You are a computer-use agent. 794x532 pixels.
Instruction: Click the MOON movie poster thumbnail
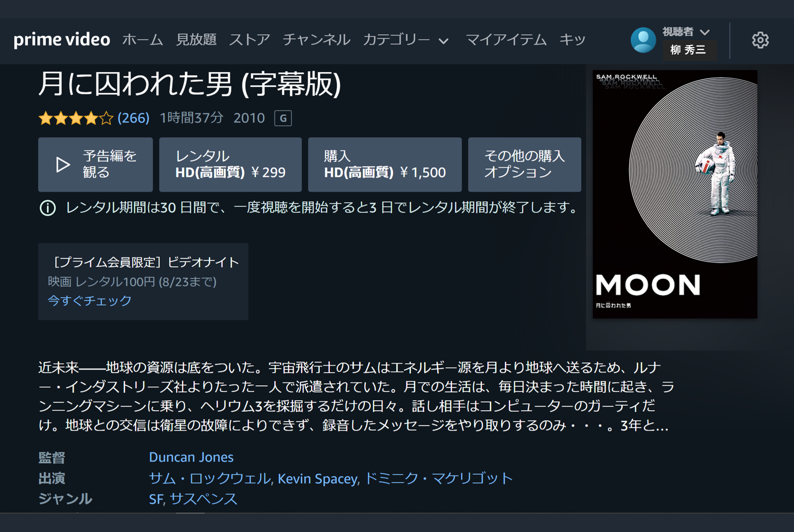tap(675, 194)
